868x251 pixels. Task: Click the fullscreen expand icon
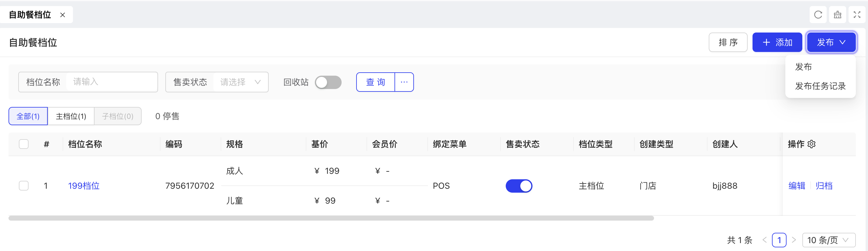(857, 15)
